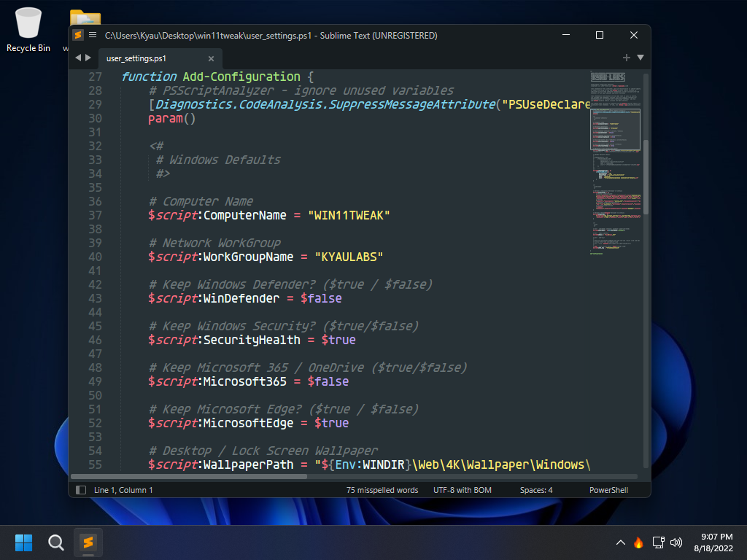Click the param() keyword on line 30
Image resolution: width=747 pixels, height=560 pixels.
172,118
